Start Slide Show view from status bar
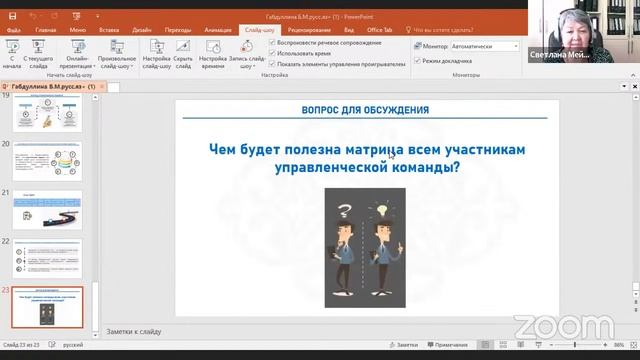 pos(538,345)
